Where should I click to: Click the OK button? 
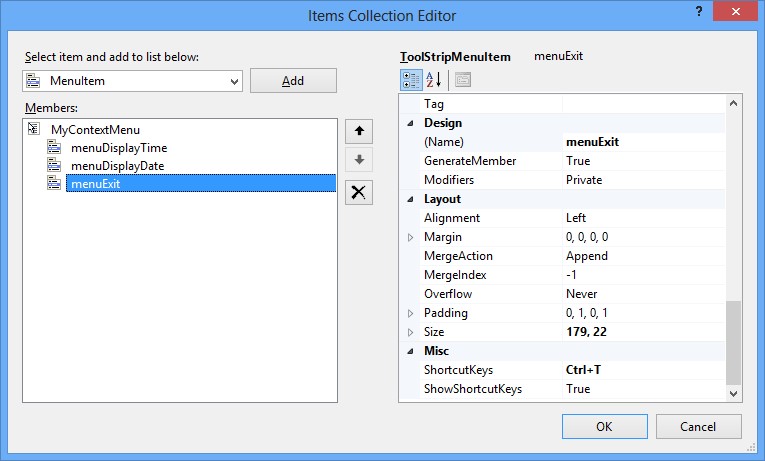[x=604, y=426]
